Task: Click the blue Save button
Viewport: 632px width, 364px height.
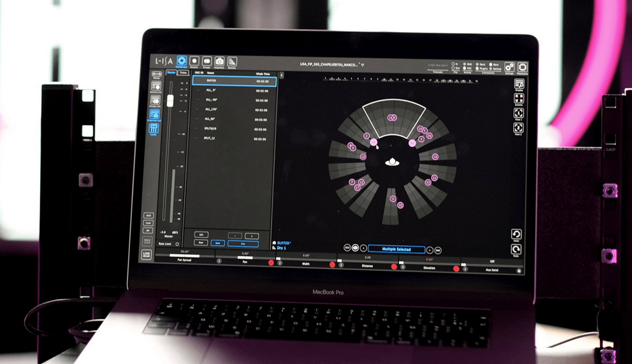Action: click(217, 243)
